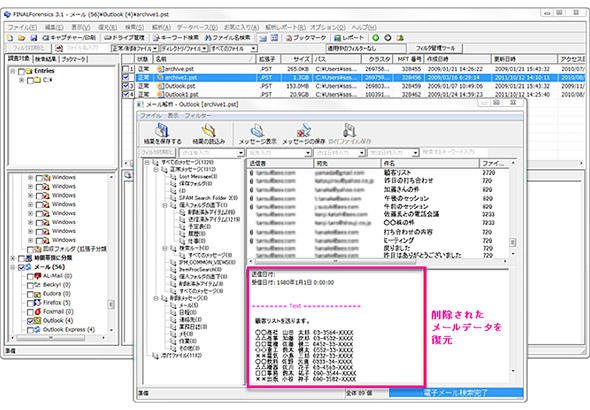The width and height of the screenshot is (590, 410).
Task: Click the Outlook icon in the mail tree
Action: (x=38, y=321)
